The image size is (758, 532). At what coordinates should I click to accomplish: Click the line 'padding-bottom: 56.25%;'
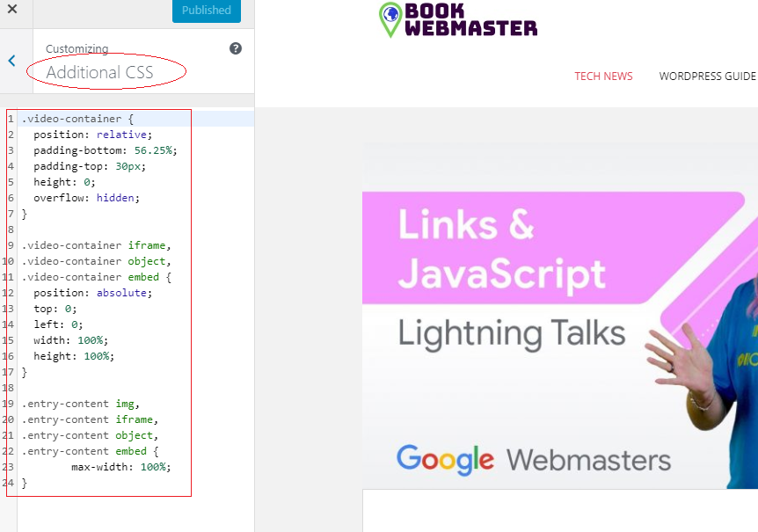[x=106, y=150]
